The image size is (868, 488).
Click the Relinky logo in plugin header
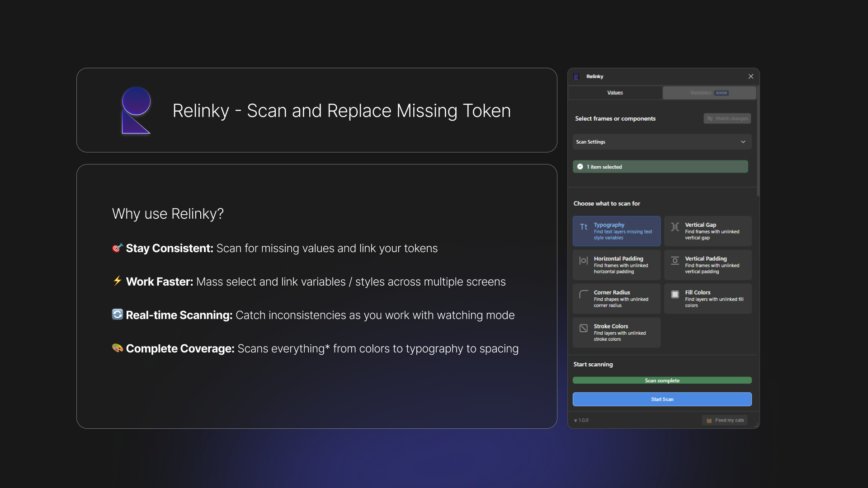pyautogui.click(x=576, y=76)
